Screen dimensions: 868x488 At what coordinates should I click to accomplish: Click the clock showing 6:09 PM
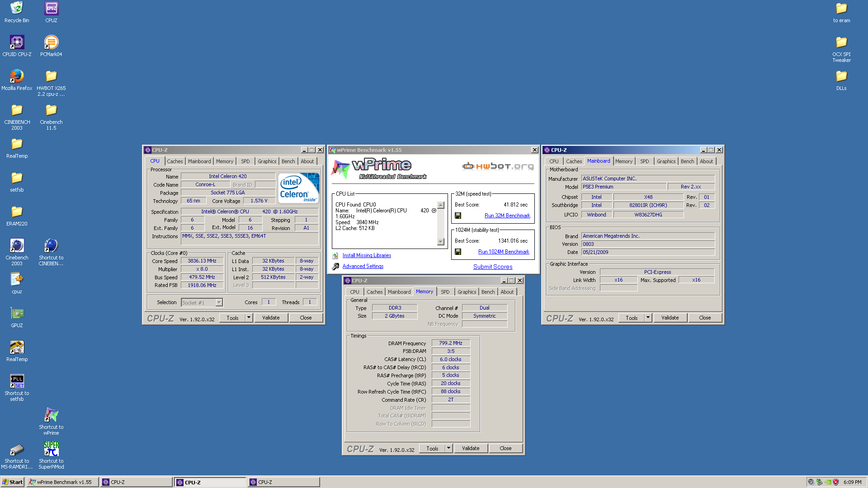(853, 482)
